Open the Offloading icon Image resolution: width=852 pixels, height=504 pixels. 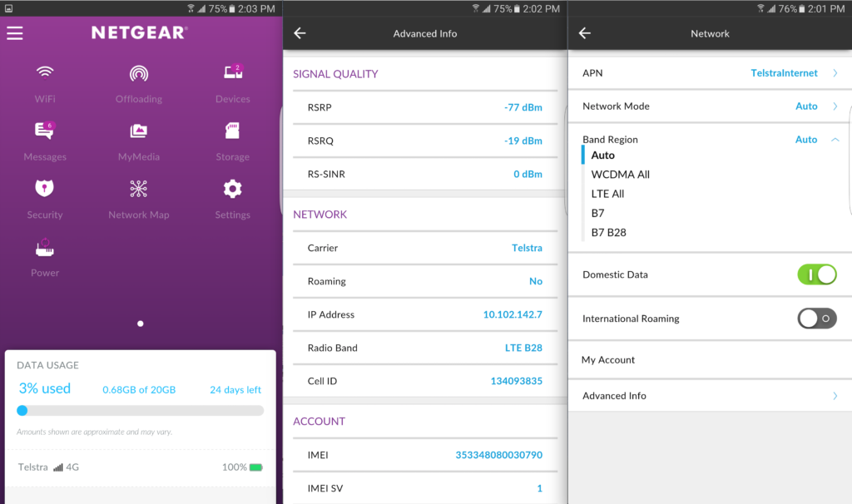139,73
